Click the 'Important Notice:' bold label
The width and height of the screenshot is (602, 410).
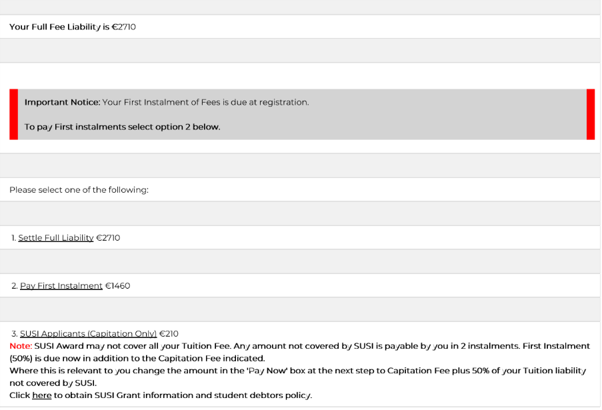point(62,102)
